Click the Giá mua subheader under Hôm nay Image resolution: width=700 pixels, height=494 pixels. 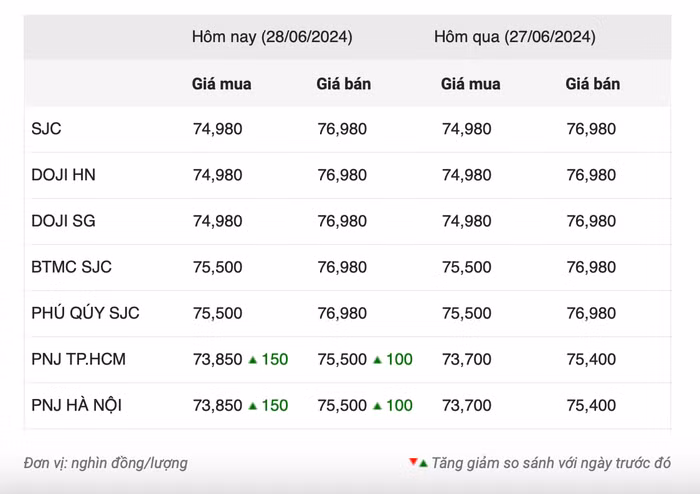point(222,84)
